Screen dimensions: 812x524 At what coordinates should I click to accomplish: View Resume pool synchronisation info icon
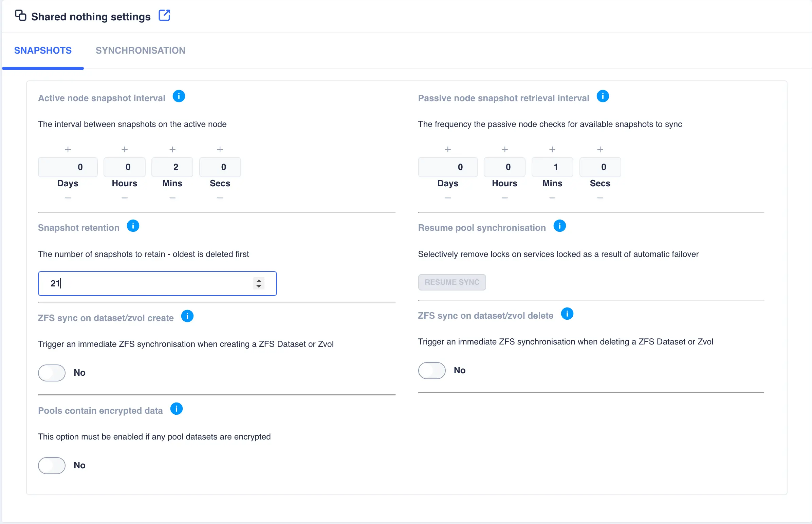[x=559, y=226]
